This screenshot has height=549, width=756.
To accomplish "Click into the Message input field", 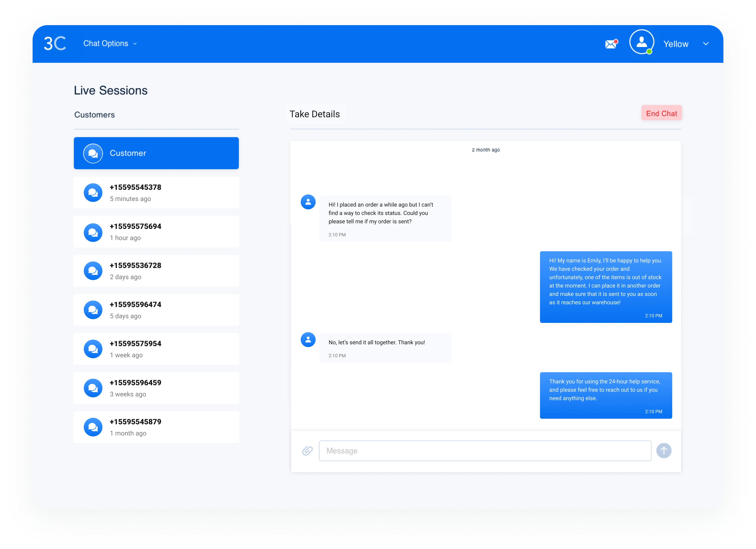I will point(485,451).
